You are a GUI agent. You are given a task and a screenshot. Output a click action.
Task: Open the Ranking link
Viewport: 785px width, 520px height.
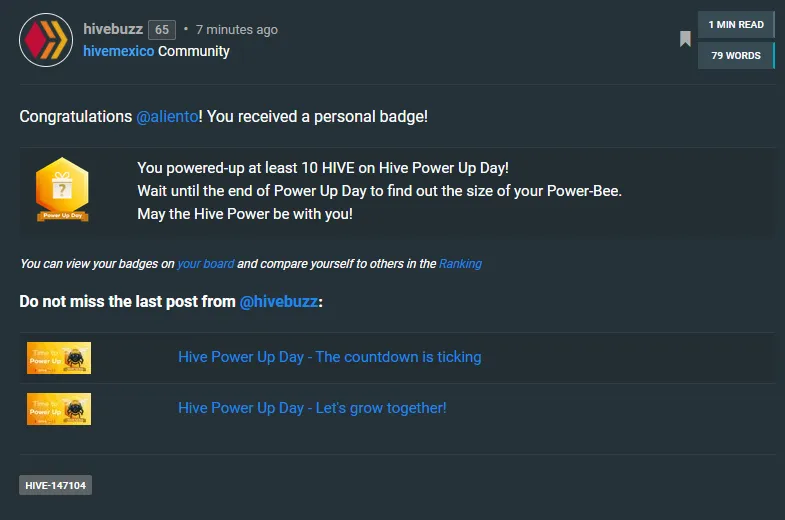[460, 264]
